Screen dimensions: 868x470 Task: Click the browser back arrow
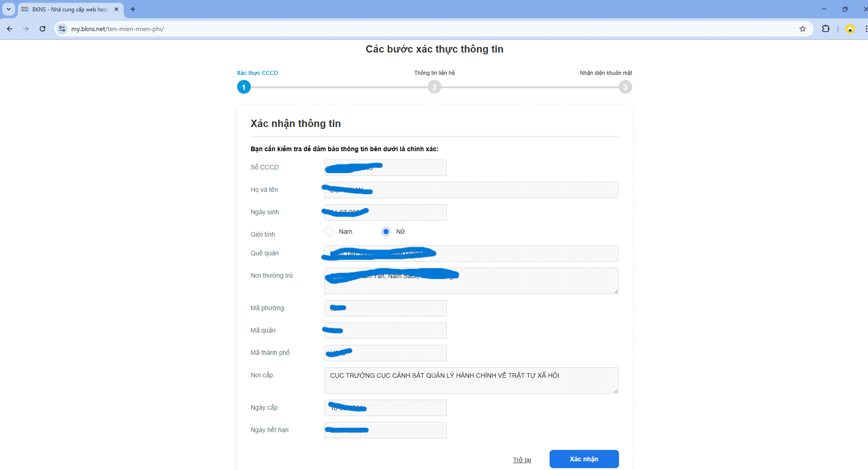(x=10, y=29)
